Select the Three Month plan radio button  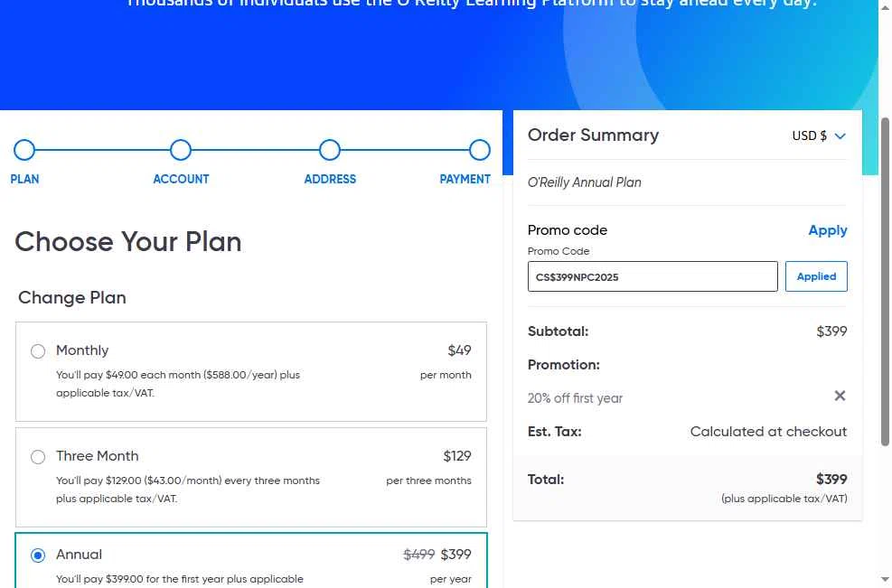38,457
